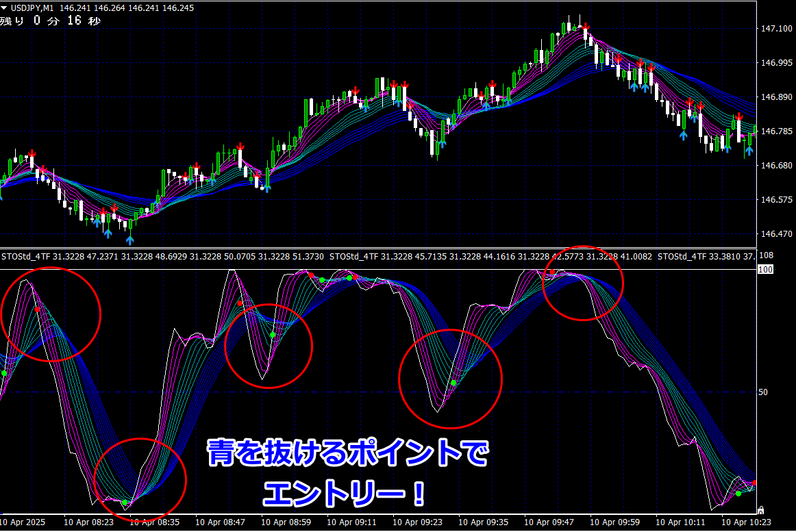Click the 10 Apr 2025 date label
796x532 pixels.
(x=23, y=522)
